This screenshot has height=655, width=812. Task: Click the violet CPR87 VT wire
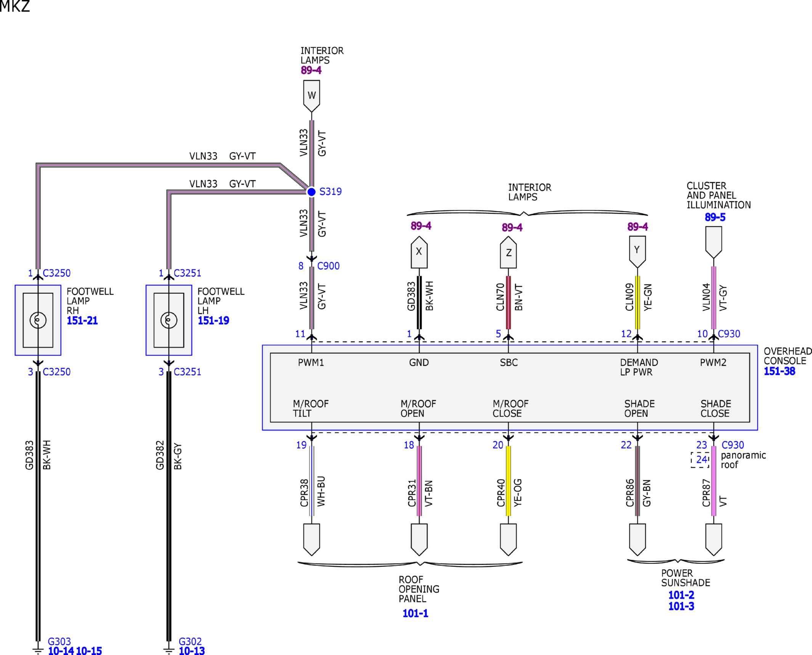pyautogui.click(x=714, y=481)
